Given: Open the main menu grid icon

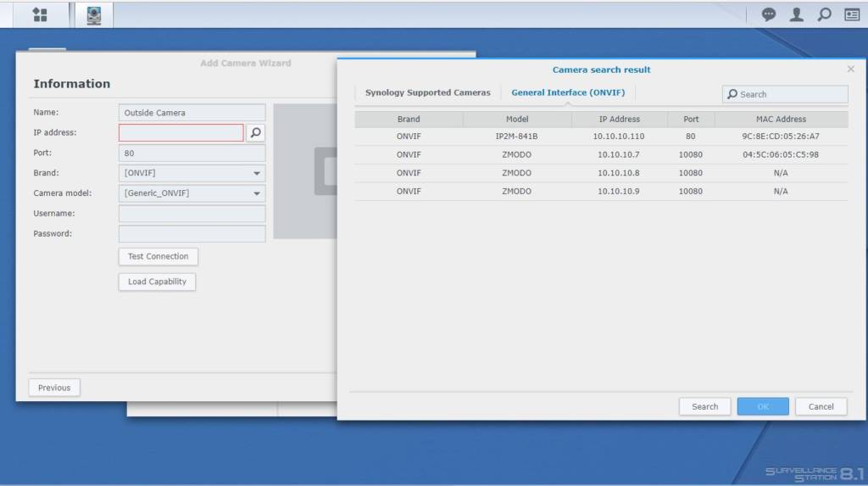Looking at the screenshot, I should point(40,14).
